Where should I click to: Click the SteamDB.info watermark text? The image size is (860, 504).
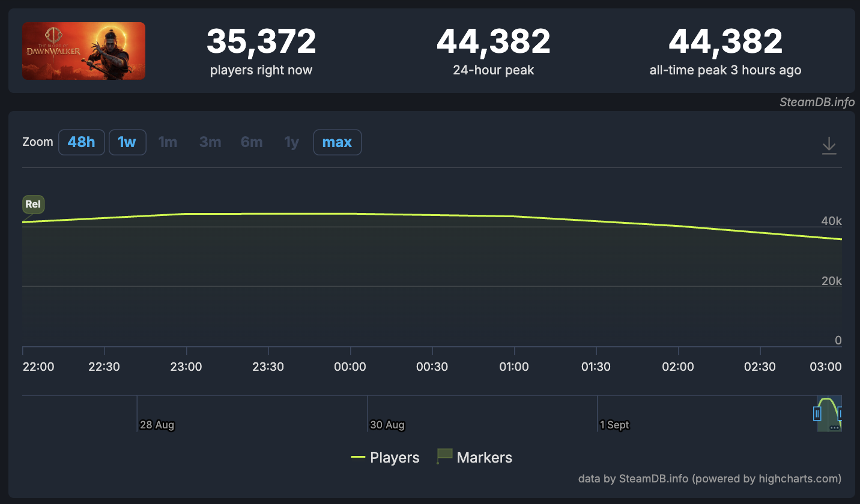coord(817,102)
